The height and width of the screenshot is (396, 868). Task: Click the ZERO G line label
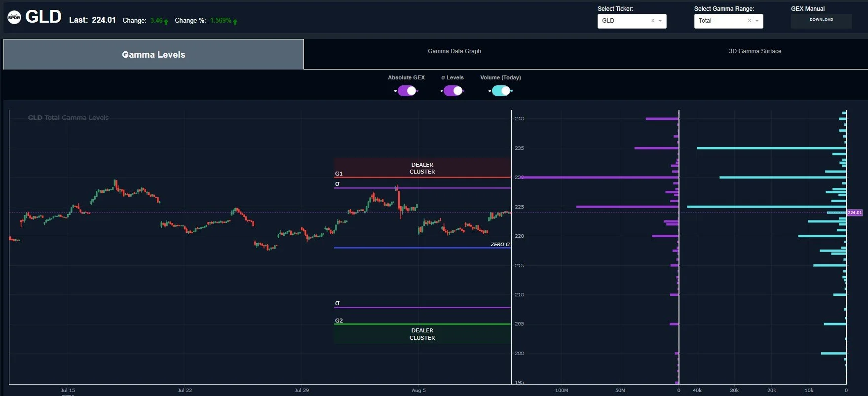(500, 245)
